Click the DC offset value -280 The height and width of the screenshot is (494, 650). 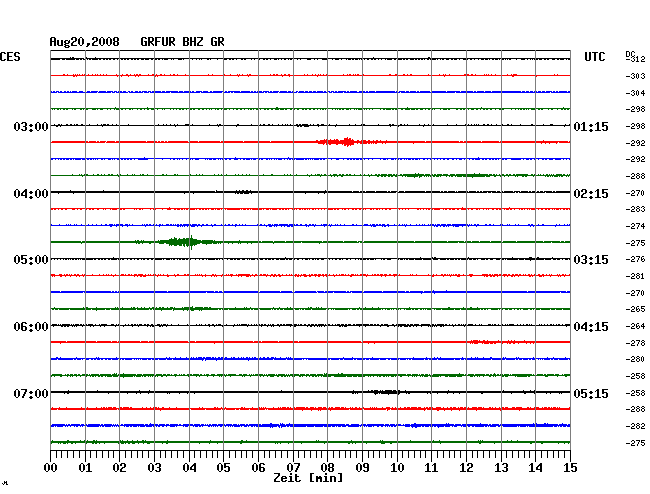click(635, 359)
